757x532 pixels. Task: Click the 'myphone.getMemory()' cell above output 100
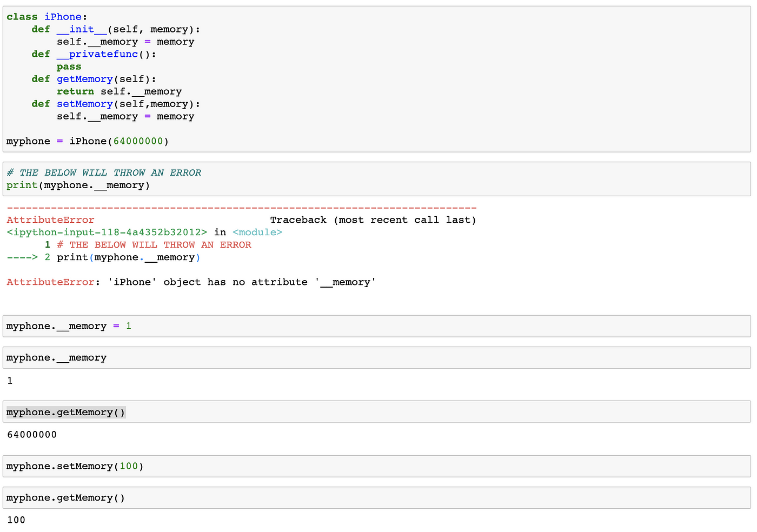(x=376, y=497)
